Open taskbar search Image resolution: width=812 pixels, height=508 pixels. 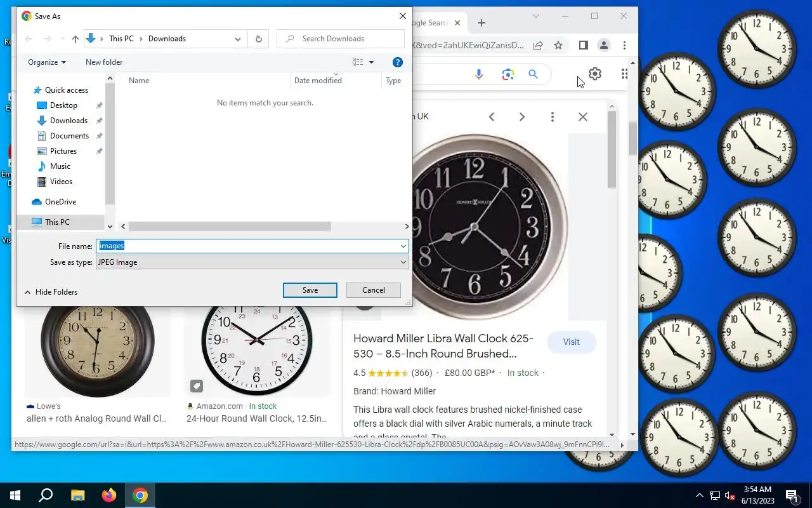(x=46, y=495)
